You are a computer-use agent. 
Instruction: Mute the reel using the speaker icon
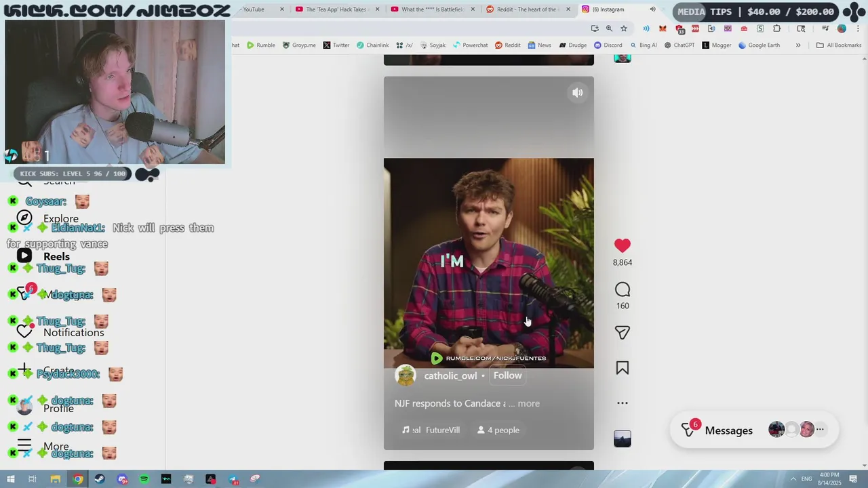(577, 93)
